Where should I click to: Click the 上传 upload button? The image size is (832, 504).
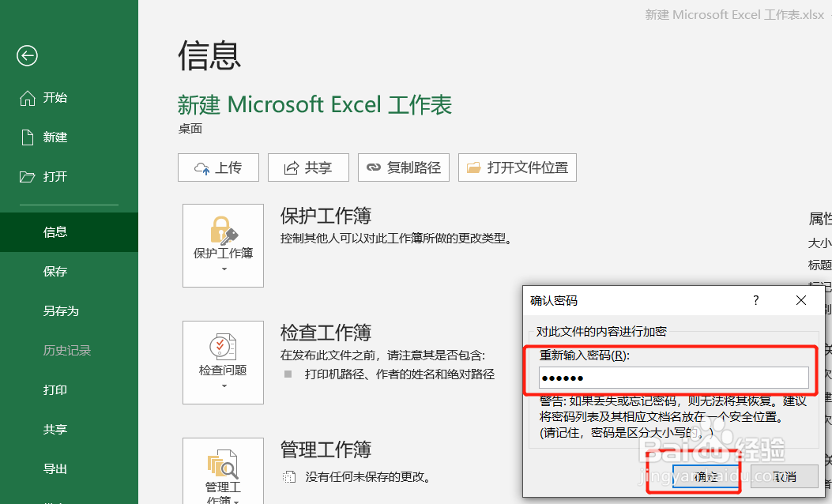point(218,167)
